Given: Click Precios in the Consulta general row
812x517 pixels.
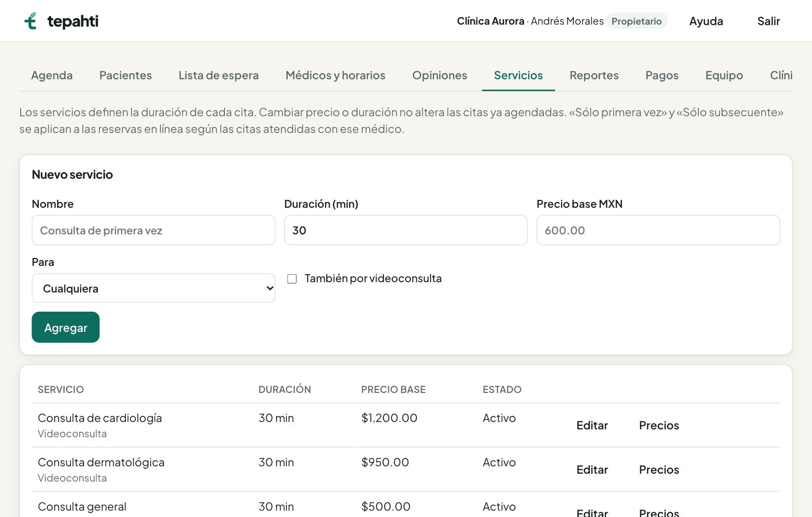Looking at the screenshot, I should (659, 512).
